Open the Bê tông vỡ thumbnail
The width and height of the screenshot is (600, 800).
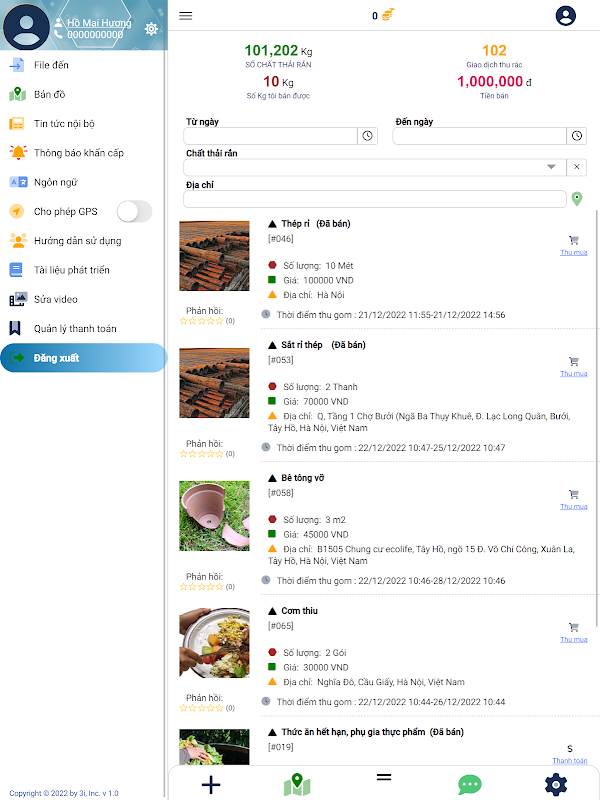pyautogui.click(x=214, y=516)
